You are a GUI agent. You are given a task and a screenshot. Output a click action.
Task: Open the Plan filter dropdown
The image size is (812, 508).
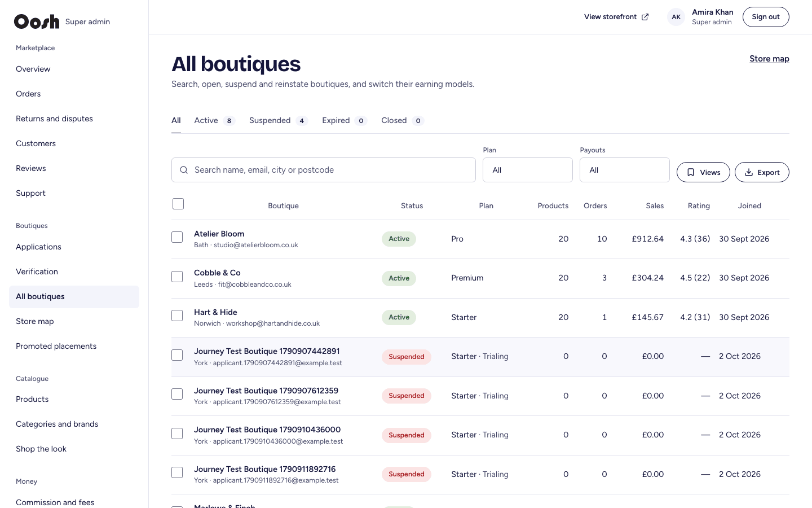coord(528,170)
